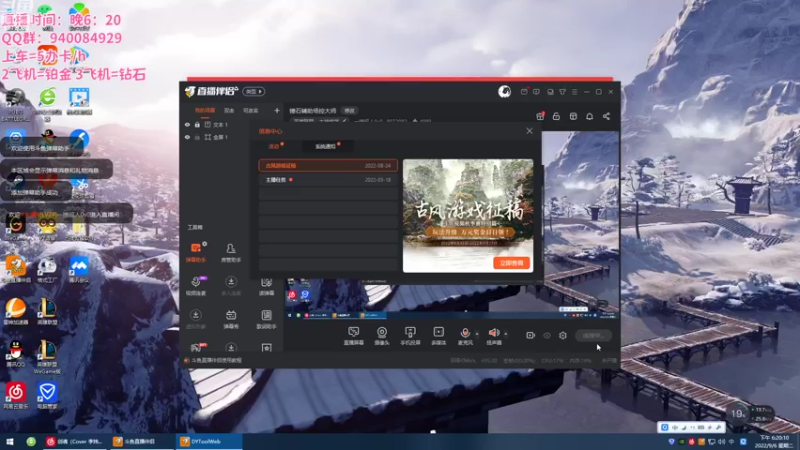This screenshot has height=450, width=800.
Task: Switch to the 活动 tab in 信息中心
Action: click(x=274, y=146)
